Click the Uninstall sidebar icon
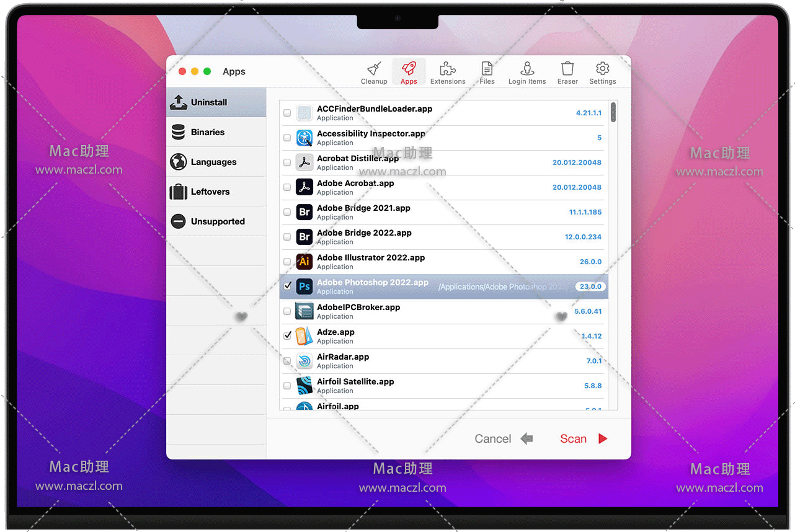Viewport: 795px width, 532px height. coord(179,102)
